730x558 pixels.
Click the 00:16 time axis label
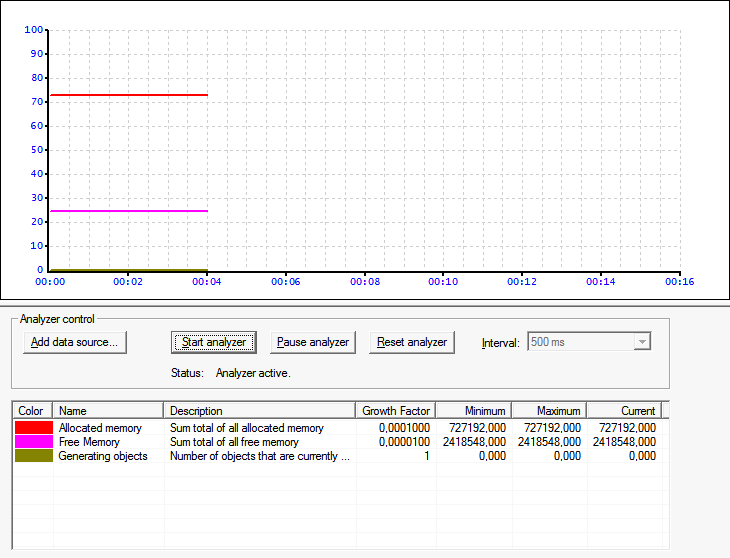coord(679,282)
